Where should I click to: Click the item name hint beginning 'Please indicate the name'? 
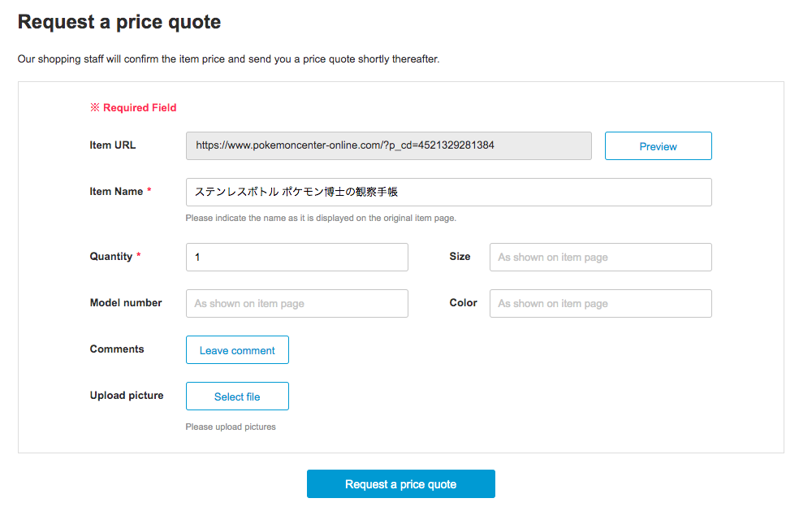[x=321, y=218]
